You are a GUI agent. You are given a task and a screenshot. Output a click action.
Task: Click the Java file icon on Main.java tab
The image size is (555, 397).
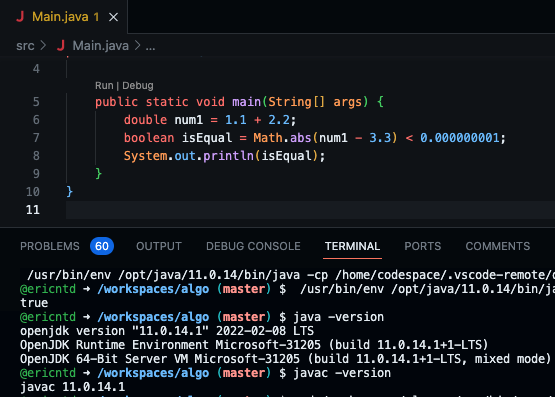[x=20, y=17]
